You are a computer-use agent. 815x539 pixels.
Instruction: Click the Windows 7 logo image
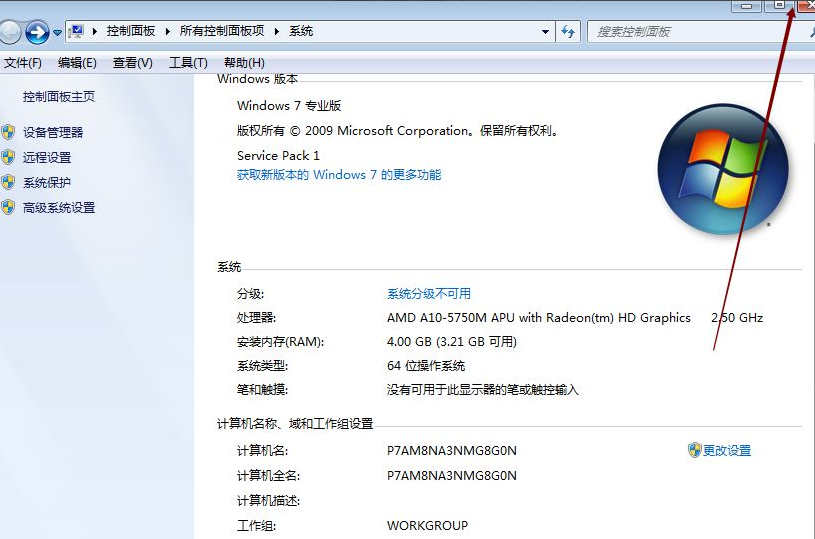722,168
